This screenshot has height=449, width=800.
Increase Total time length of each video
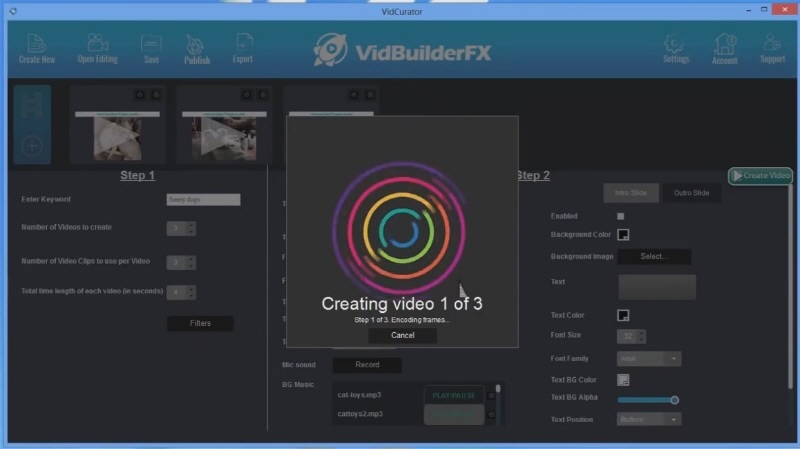[x=191, y=289]
